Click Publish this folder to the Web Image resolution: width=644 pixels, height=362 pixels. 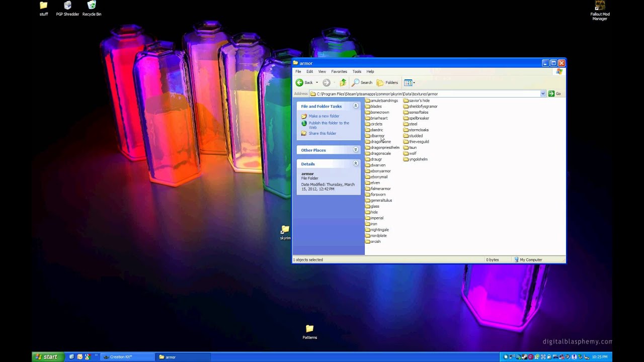(329, 125)
